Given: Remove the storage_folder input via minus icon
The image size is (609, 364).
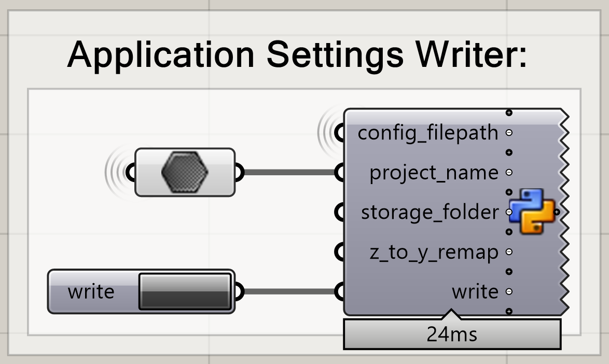Looking at the screenshot, I should pyautogui.click(x=509, y=212).
